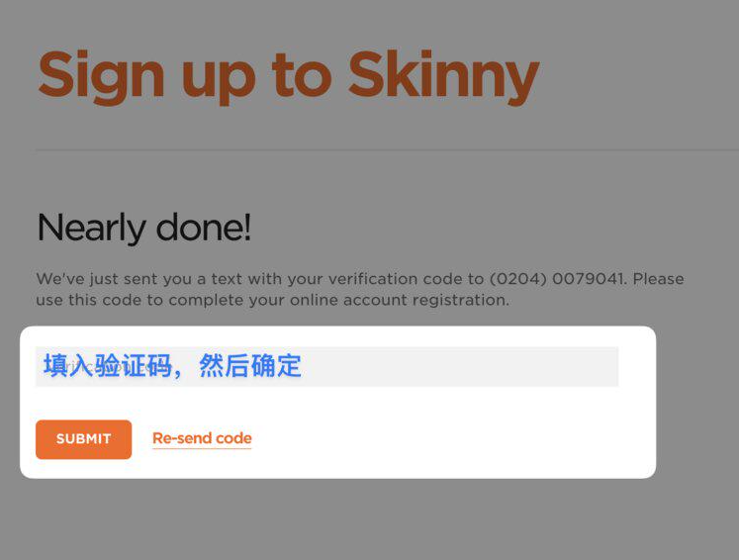Viewport: 739px width, 560px height.
Task: Click the Re-send code link
Action: coord(202,438)
